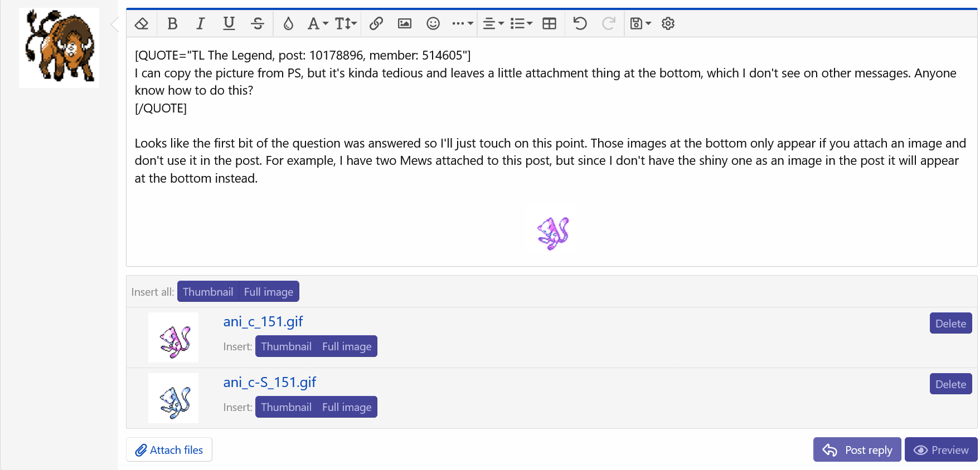Click the insert image icon
Viewport: 980px width, 470px height.
[x=405, y=23]
